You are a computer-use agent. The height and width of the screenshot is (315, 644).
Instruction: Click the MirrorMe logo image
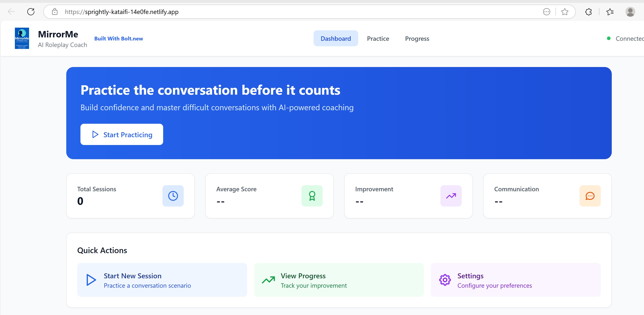22,38
